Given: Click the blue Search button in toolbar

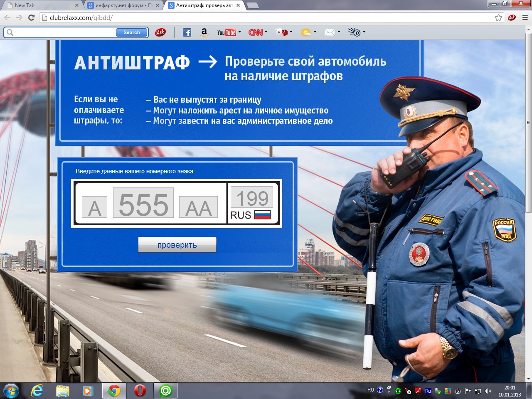Looking at the screenshot, I should (131, 32).
